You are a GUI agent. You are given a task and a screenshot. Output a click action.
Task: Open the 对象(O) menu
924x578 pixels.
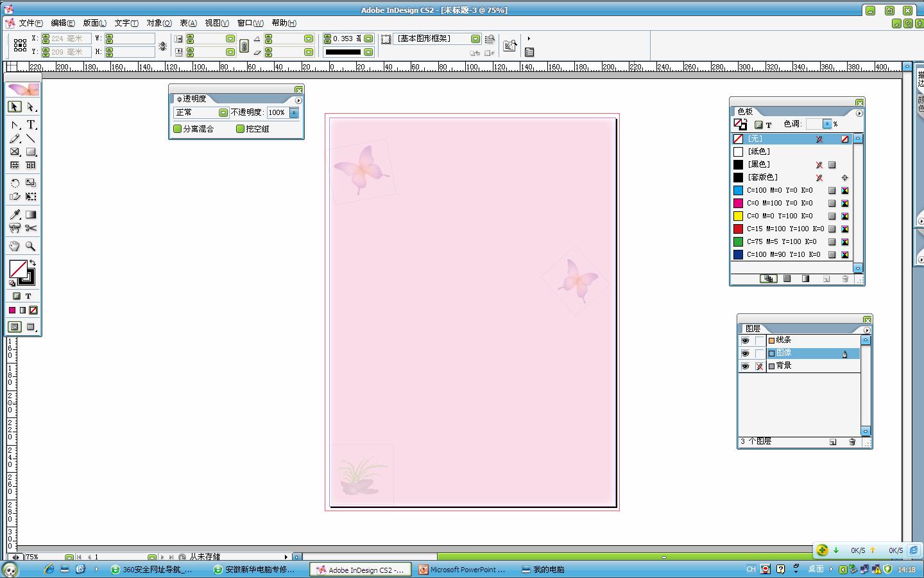158,23
